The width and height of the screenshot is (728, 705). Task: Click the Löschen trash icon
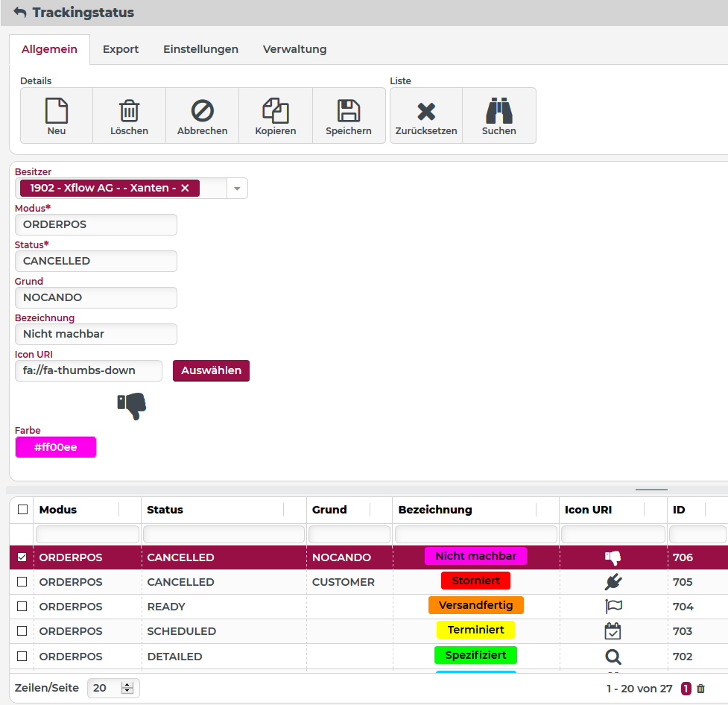129,111
